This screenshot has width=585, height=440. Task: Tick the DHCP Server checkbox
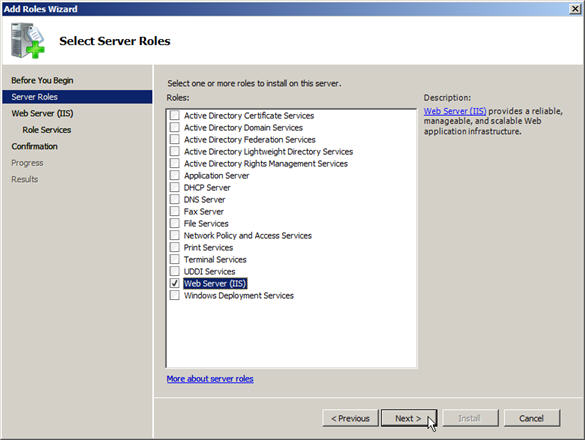tap(174, 187)
